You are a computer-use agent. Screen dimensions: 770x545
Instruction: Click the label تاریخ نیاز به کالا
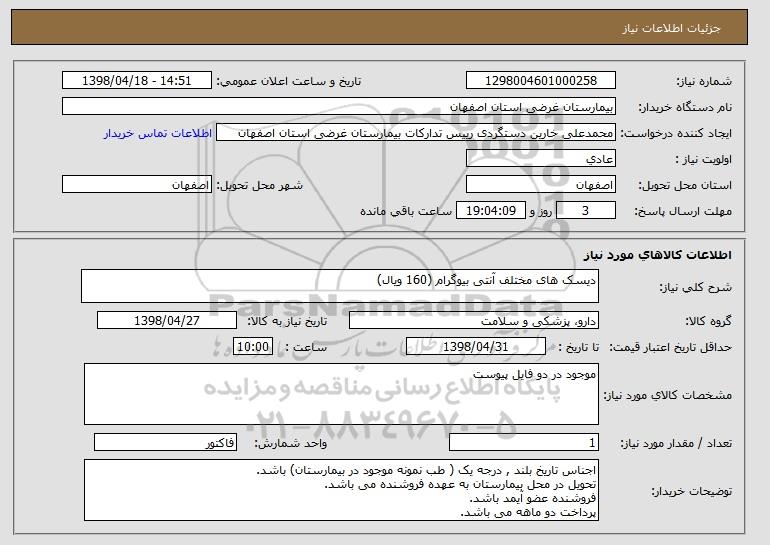287,321
